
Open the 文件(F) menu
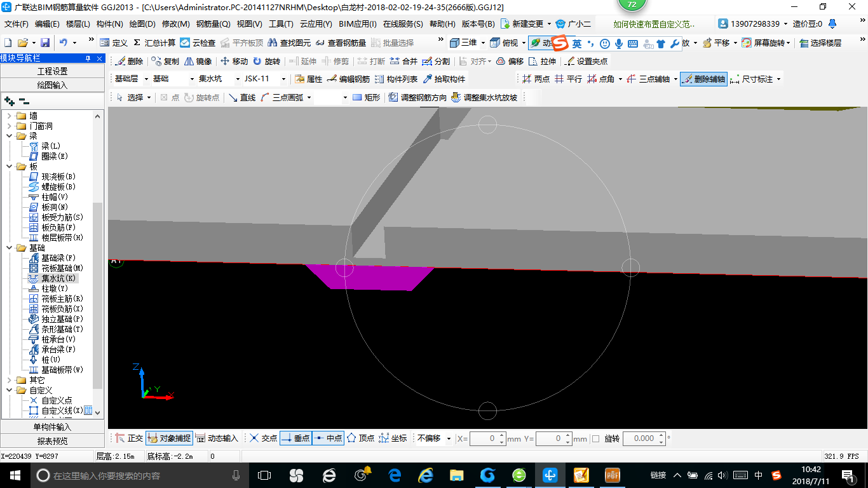click(x=17, y=24)
